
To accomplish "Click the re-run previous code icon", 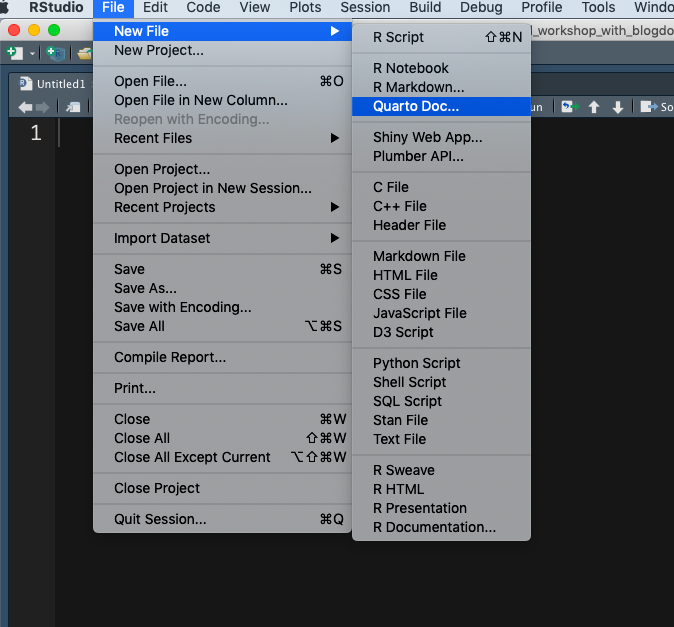I will point(570,107).
